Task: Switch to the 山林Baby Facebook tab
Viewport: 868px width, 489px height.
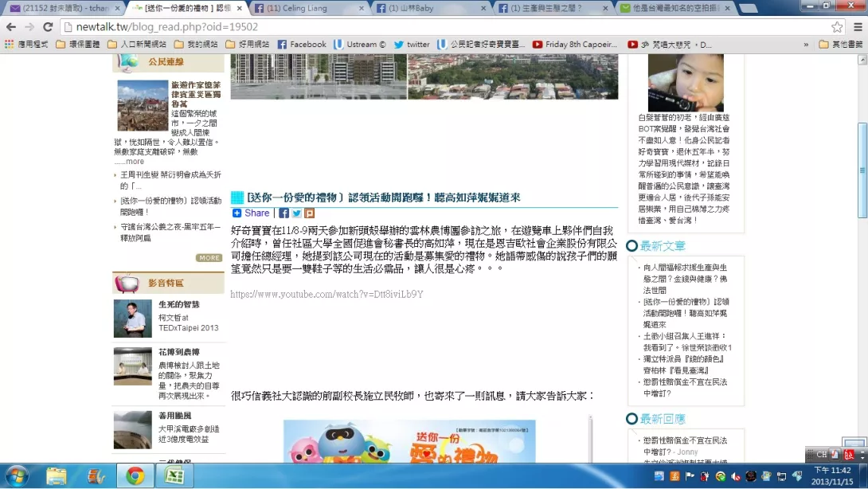Action: (x=430, y=8)
